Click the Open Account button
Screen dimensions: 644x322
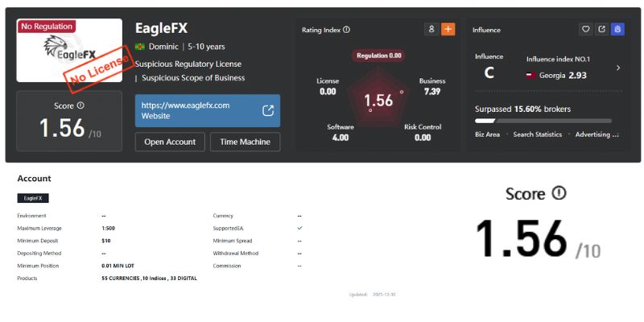170,142
